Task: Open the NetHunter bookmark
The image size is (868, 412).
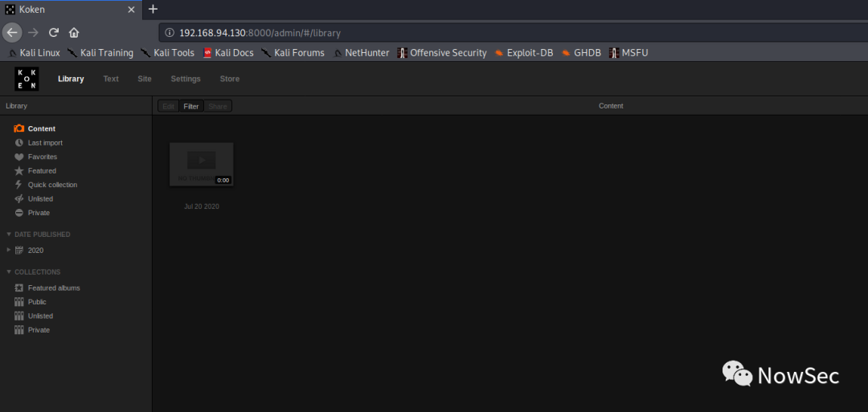Action: (362, 53)
